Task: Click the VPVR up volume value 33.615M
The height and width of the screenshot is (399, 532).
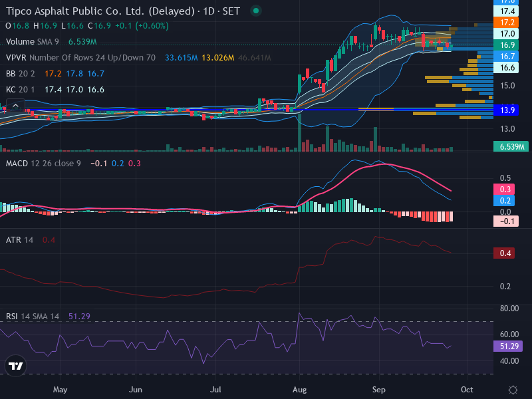Action: coord(181,58)
